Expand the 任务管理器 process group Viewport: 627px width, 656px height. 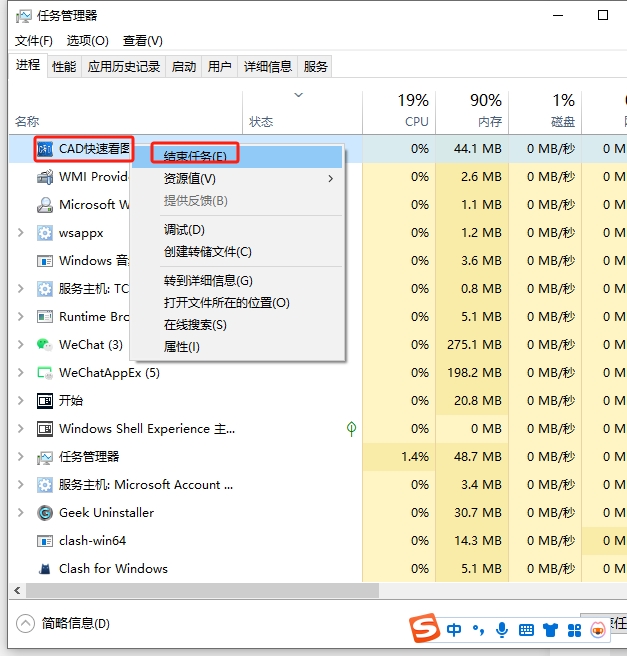click(20, 457)
